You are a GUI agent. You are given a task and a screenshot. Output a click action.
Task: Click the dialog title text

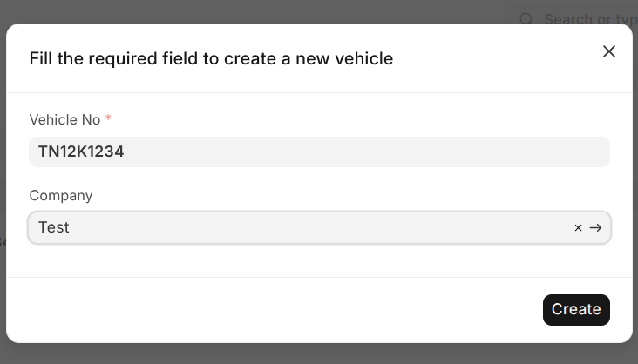click(x=211, y=58)
